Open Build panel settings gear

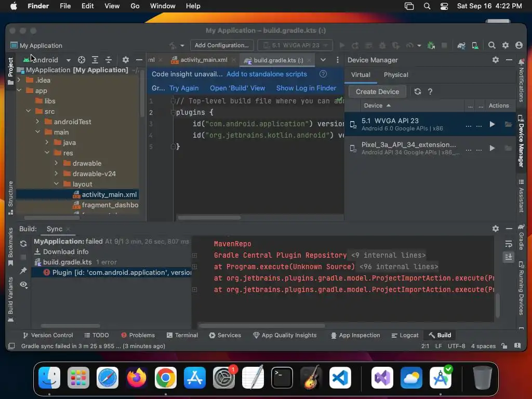point(496,229)
